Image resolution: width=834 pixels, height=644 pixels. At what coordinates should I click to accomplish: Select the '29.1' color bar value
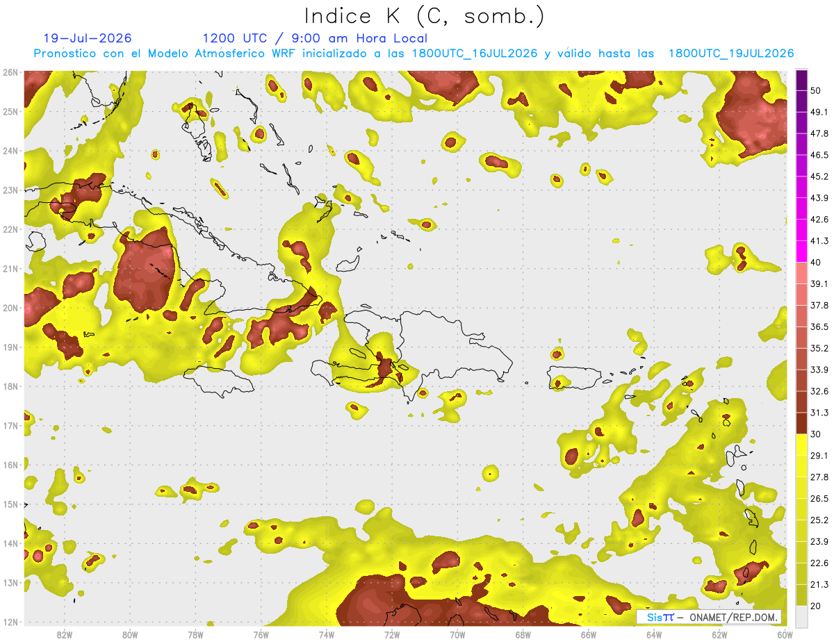click(819, 456)
